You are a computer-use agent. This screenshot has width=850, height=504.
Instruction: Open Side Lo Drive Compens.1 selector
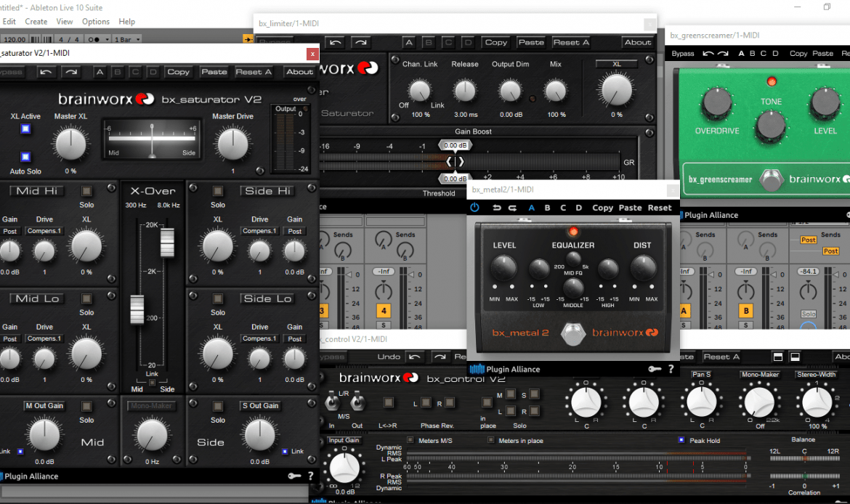pyautogui.click(x=259, y=338)
